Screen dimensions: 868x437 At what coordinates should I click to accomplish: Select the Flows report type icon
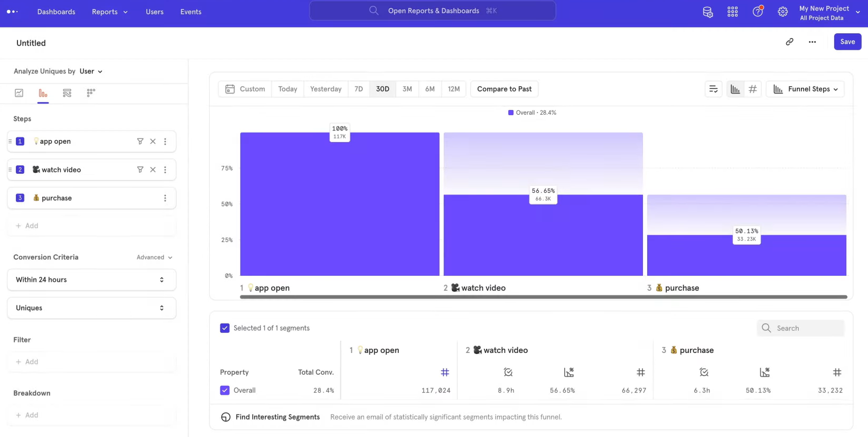point(67,93)
